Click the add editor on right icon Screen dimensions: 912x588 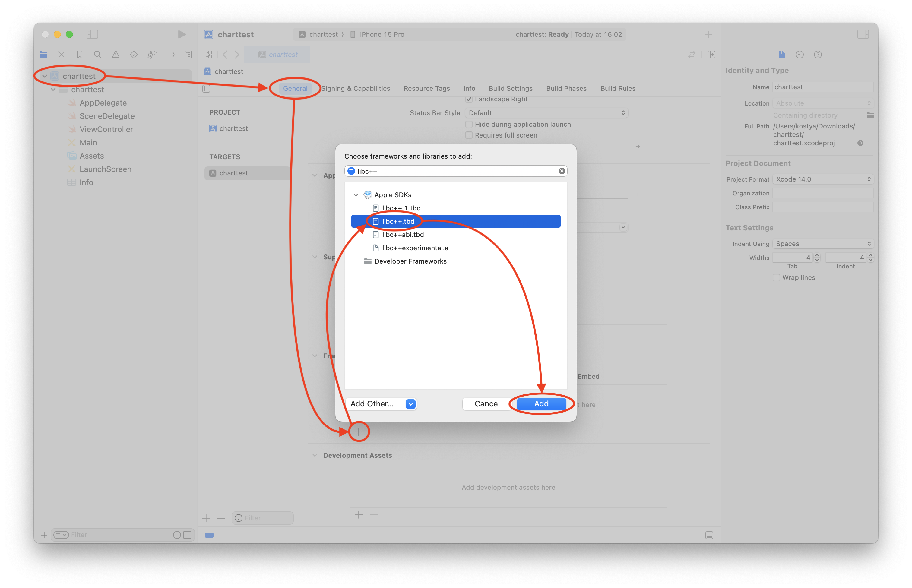tap(711, 55)
